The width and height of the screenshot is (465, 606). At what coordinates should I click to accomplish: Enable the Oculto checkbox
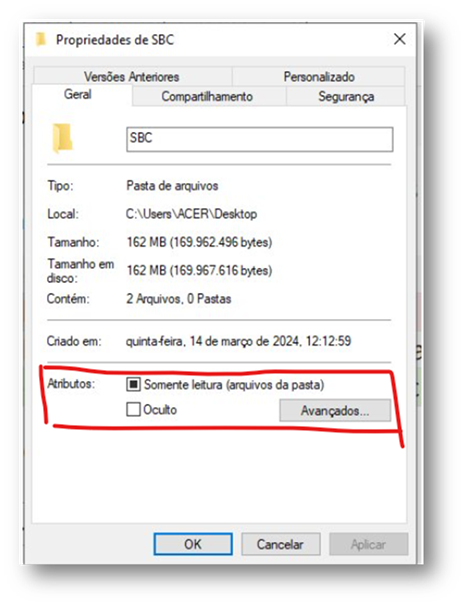pos(133,409)
